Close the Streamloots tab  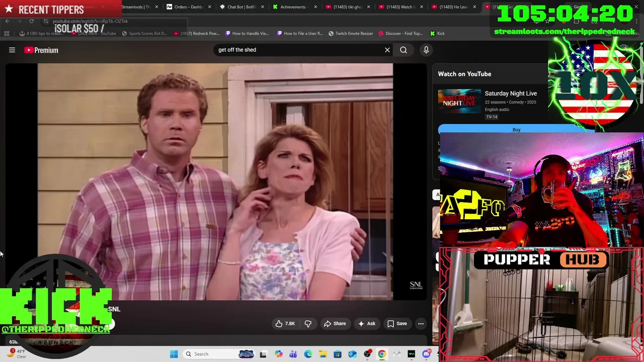[156, 7]
